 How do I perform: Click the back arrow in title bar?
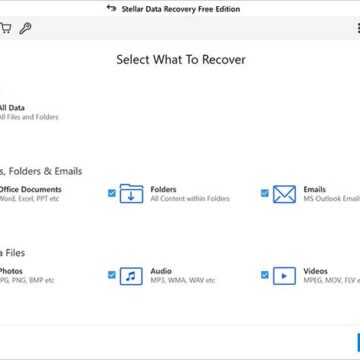tap(111, 8)
